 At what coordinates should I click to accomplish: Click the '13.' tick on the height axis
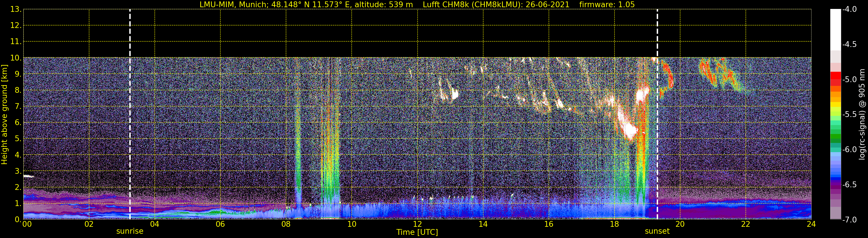pyautogui.click(x=16, y=10)
